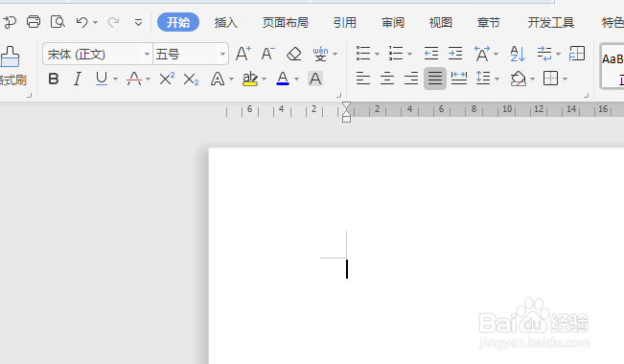Open paragraph settings dialog launcher
The width and height of the screenshot is (624, 364).
tap(586, 95)
